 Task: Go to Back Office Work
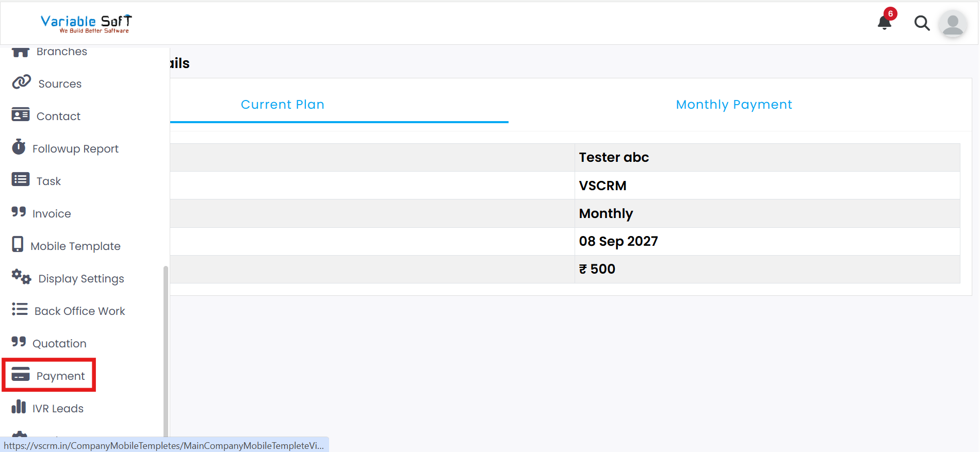click(x=79, y=311)
